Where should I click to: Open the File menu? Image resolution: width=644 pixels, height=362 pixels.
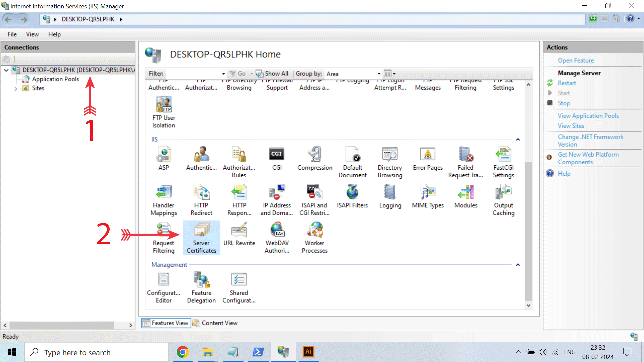point(12,34)
